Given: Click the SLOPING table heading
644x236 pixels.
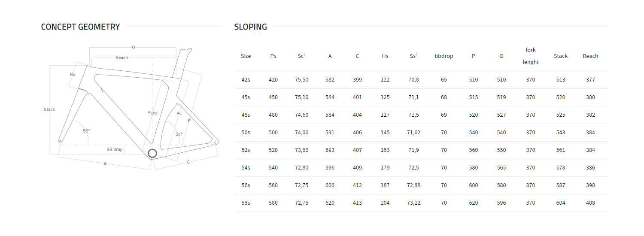Looking at the screenshot, I should pos(250,27).
